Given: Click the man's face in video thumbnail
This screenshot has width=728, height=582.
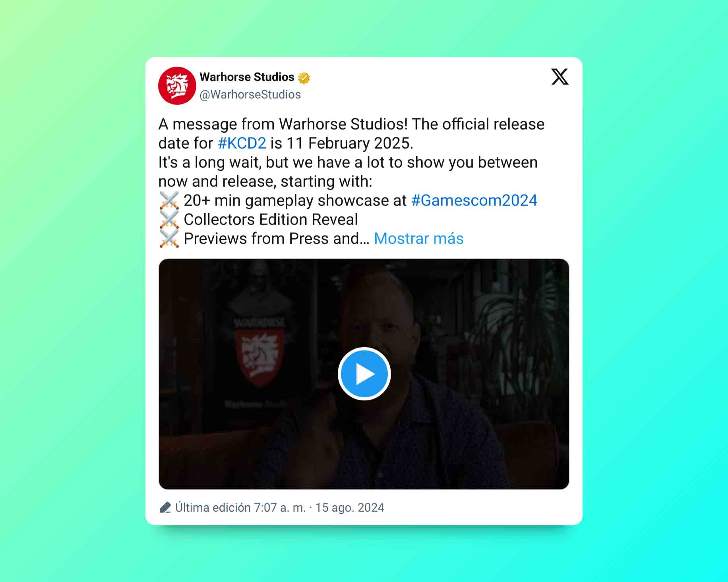Looking at the screenshot, I should click(x=380, y=322).
